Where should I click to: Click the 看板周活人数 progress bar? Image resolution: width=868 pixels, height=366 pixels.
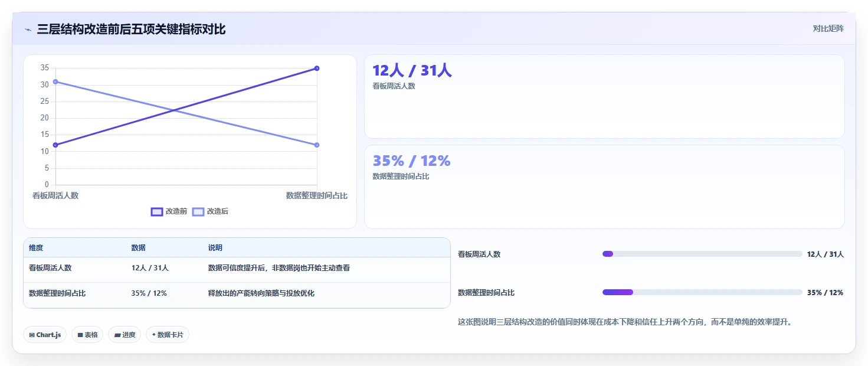702,254
